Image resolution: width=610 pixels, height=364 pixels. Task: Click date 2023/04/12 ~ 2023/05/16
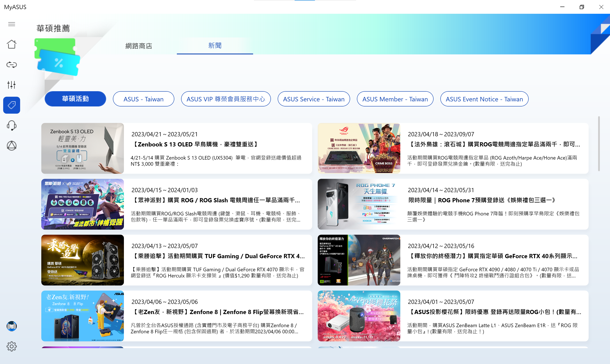tap(441, 246)
